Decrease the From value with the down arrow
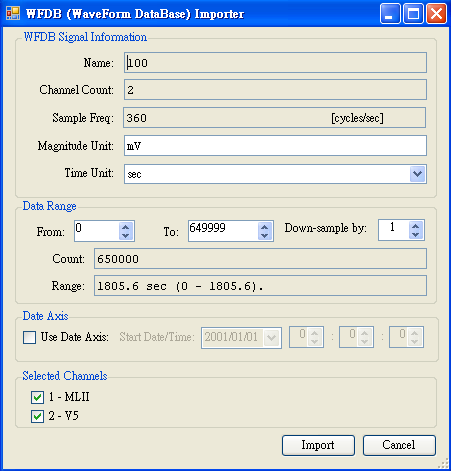451x471 pixels. click(125, 235)
